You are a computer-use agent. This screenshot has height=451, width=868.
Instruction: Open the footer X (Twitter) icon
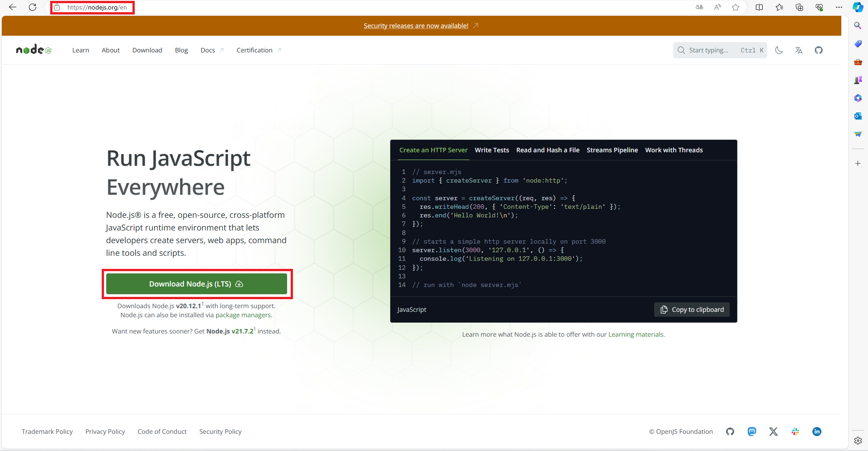774,432
